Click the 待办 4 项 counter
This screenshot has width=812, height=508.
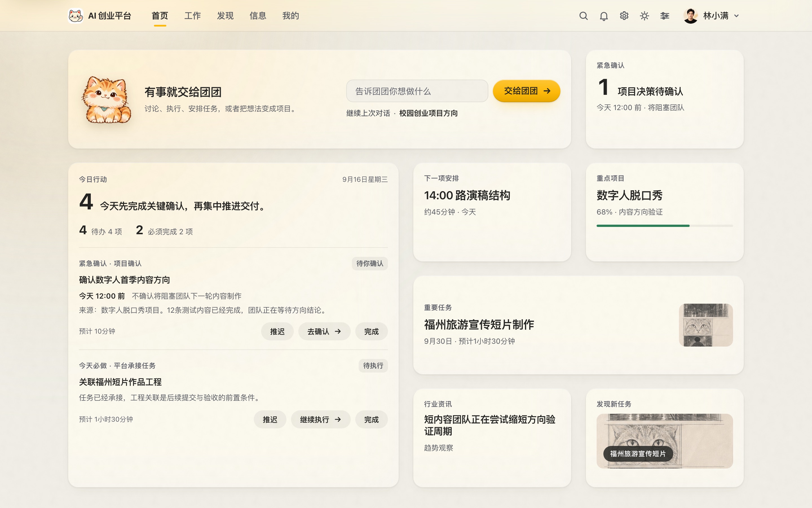101,231
